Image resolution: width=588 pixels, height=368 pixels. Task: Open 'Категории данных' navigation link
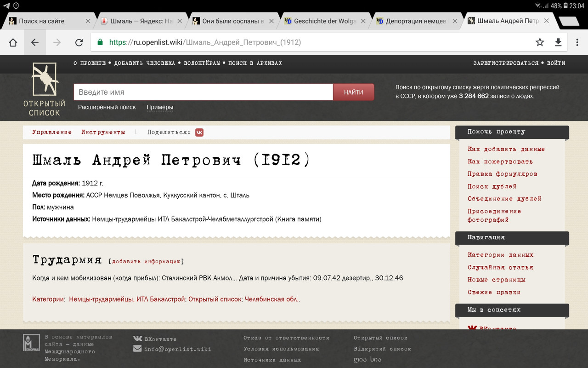501,255
